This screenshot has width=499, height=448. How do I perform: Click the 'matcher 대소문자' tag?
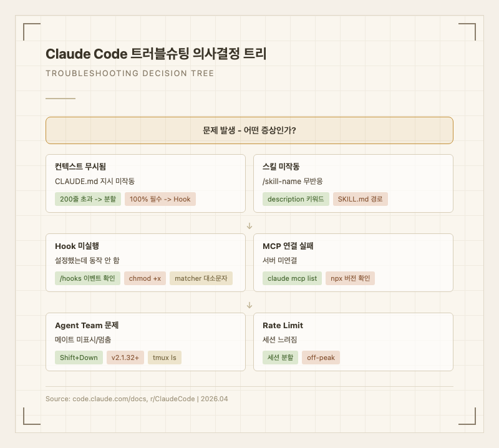[x=201, y=278]
